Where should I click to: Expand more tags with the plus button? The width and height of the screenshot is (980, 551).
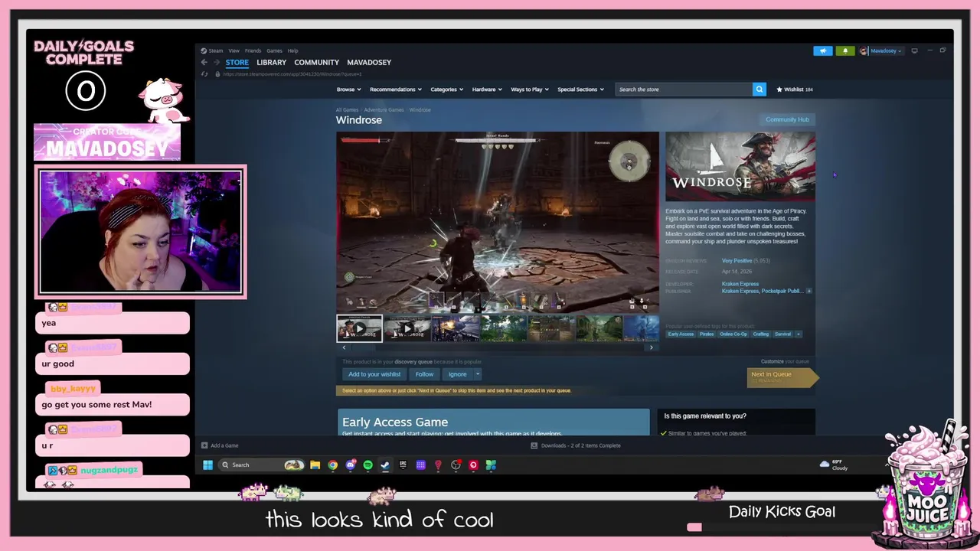coord(798,334)
